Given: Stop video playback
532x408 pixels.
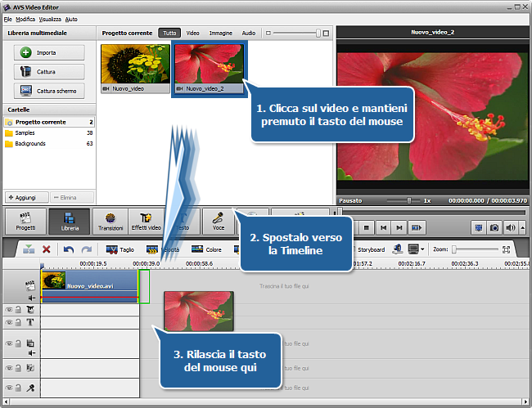Looking at the screenshot, I should coord(367,227).
